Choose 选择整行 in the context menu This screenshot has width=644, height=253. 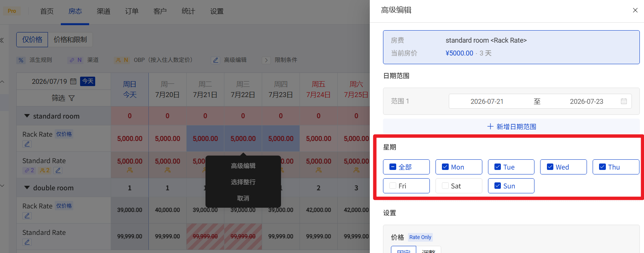point(243,182)
